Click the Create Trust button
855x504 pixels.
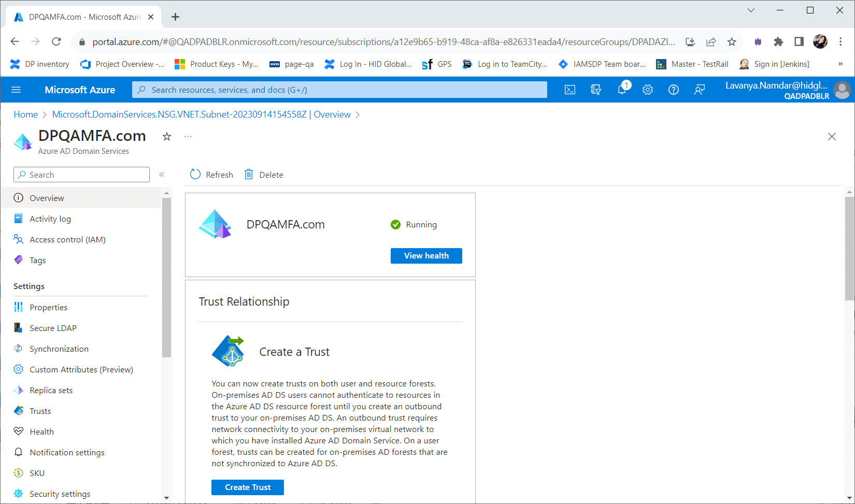click(x=247, y=487)
